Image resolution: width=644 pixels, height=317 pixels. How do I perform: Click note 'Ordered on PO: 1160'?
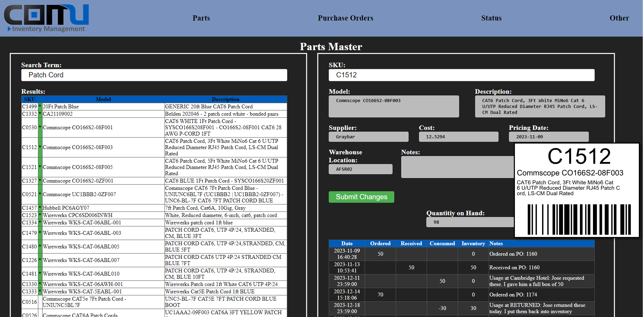click(513, 254)
